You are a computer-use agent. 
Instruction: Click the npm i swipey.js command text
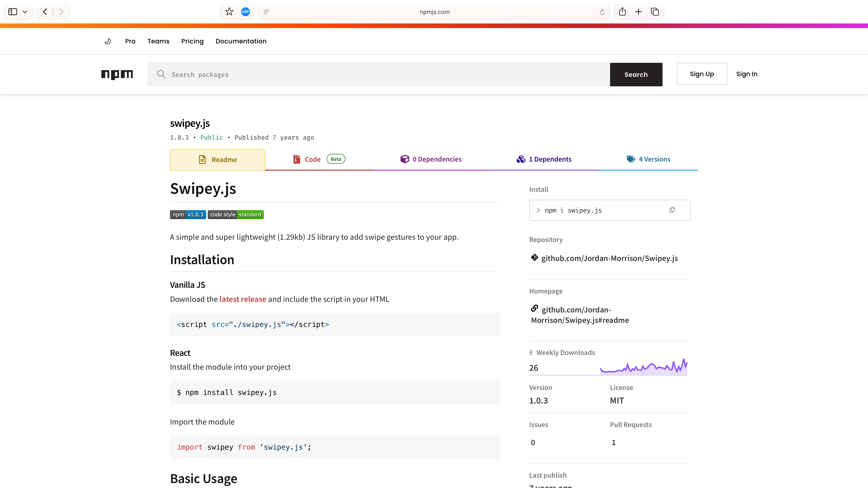click(573, 211)
